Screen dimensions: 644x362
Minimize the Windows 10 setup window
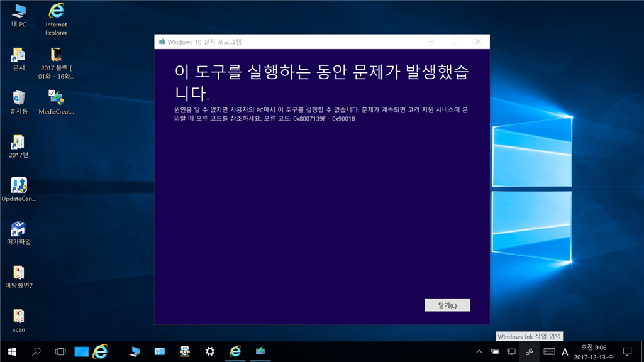(x=431, y=41)
